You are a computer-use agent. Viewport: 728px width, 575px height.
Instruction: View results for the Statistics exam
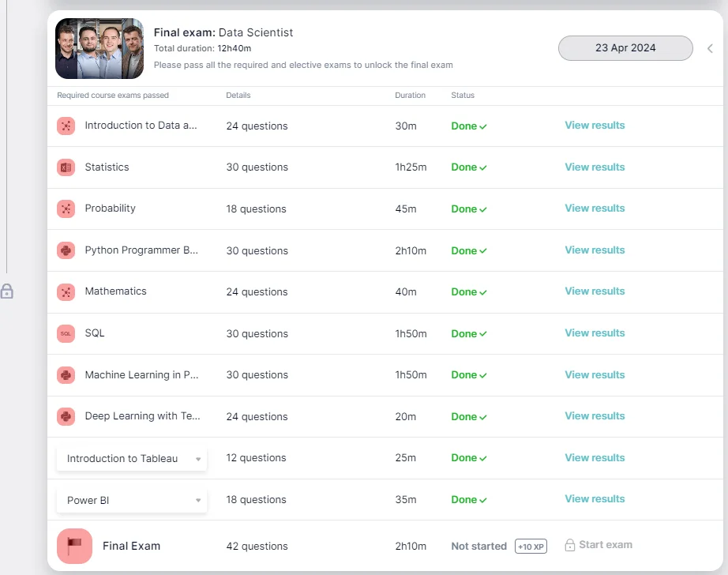click(x=595, y=167)
